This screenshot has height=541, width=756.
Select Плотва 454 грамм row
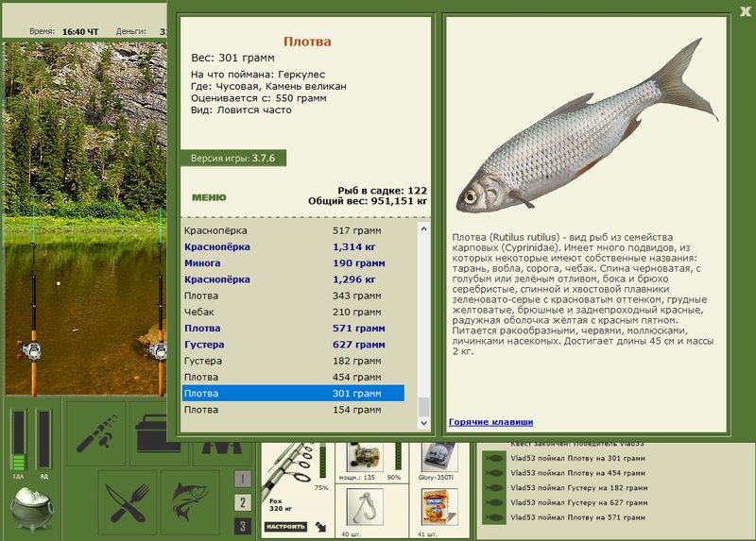click(293, 378)
